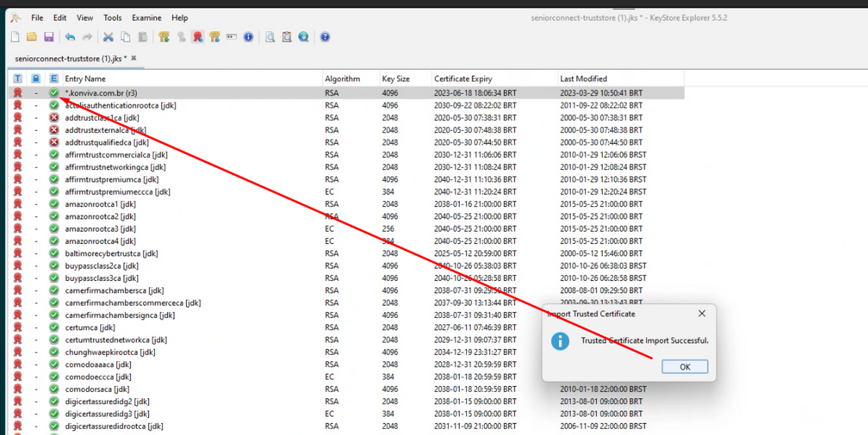Image resolution: width=868 pixels, height=435 pixels.
Task: Open the Tools menu
Action: click(112, 18)
